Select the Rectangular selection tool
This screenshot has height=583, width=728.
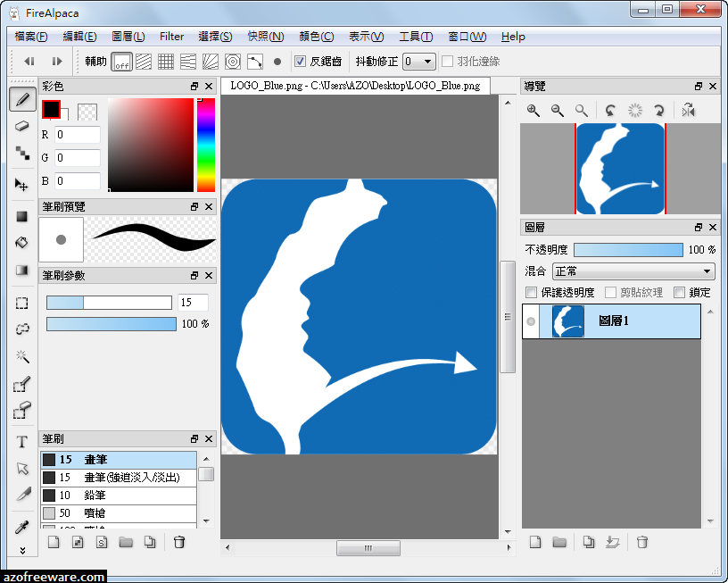(x=21, y=303)
